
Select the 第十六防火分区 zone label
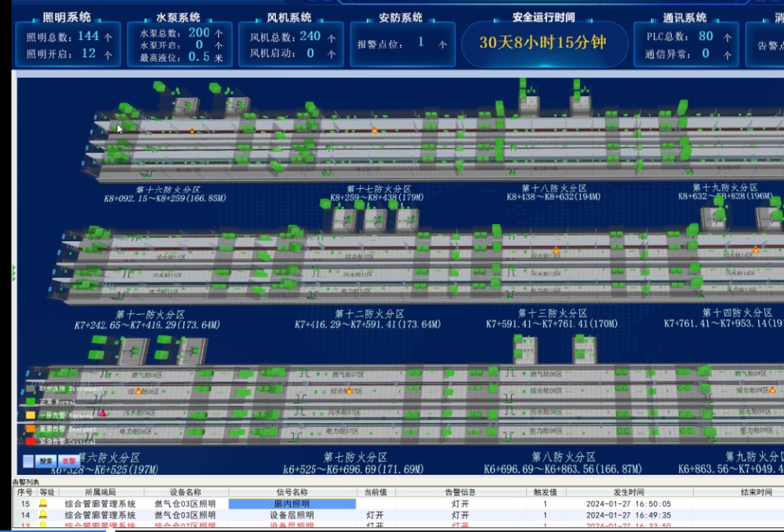coord(168,190)
